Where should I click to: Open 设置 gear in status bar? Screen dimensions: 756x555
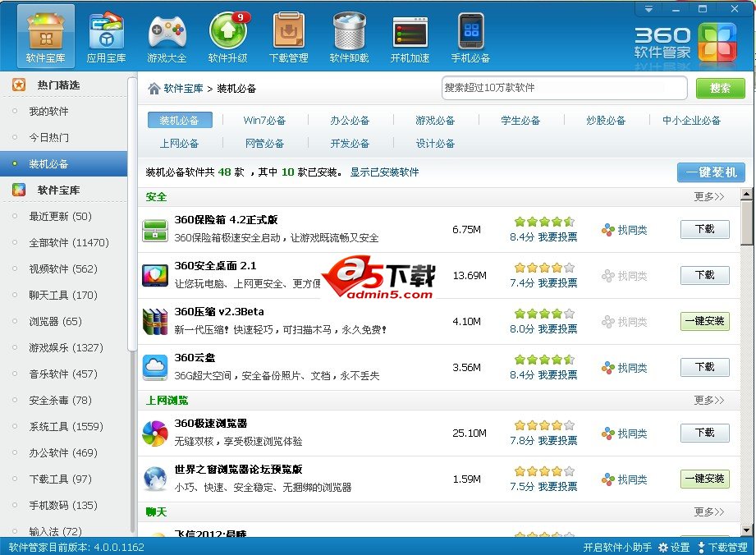coord(675,548)
